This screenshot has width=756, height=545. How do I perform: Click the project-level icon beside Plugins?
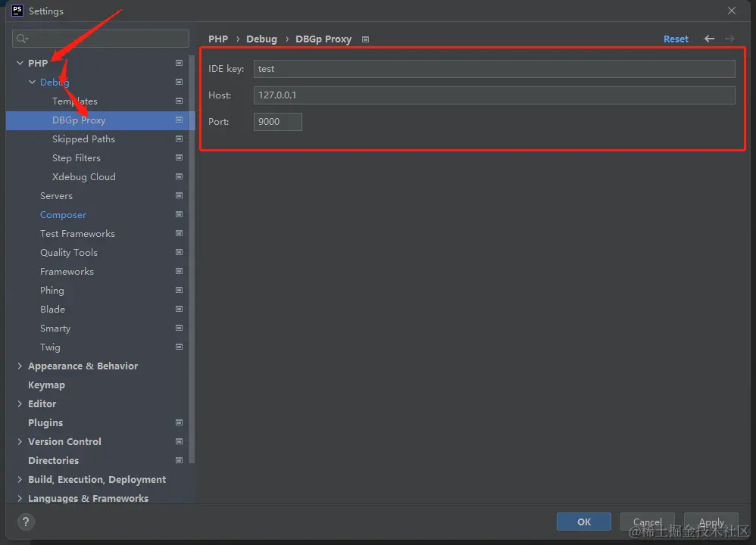coord(179,422)
